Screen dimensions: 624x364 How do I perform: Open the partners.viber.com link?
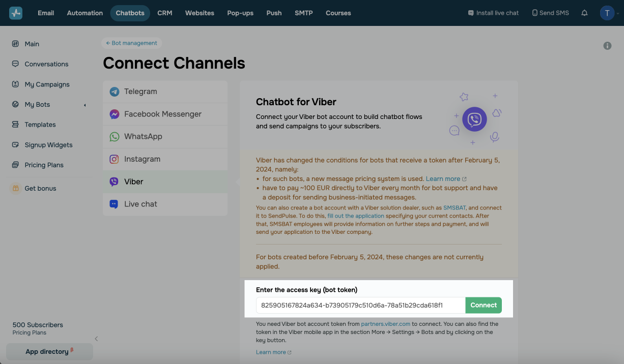pos(385,324)
